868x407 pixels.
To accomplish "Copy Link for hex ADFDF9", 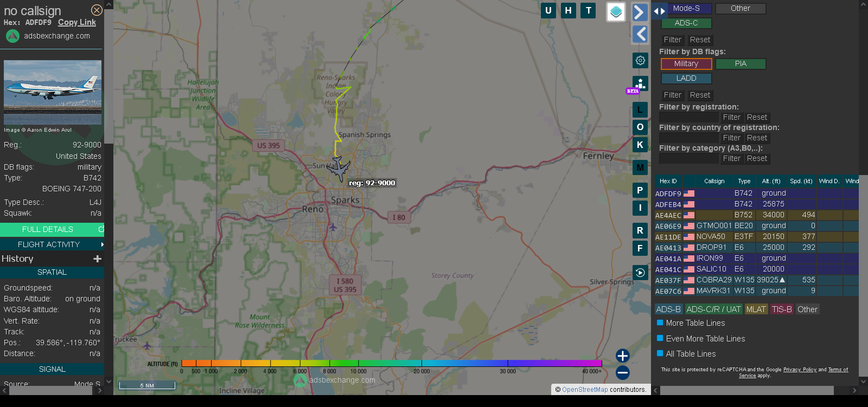I will pyautogui.click(x=77, y=22).
